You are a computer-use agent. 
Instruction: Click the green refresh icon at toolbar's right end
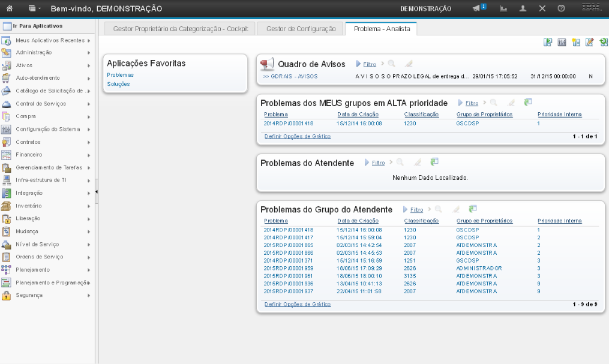603,42
